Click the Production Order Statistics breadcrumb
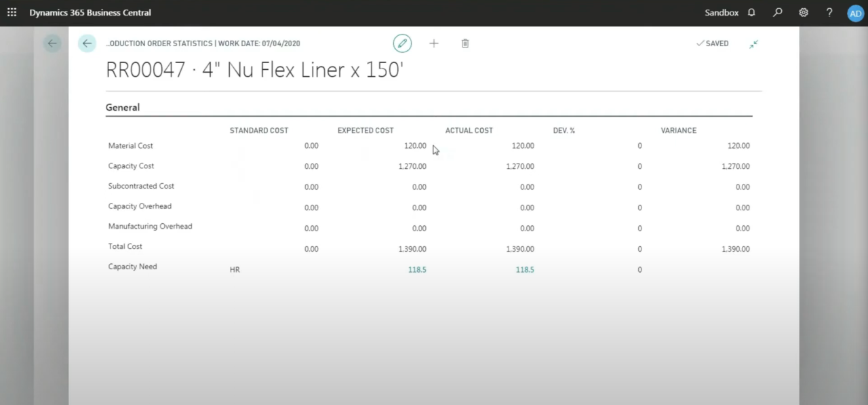The height and width of the screenshot is (405, 868). (203, 43)
